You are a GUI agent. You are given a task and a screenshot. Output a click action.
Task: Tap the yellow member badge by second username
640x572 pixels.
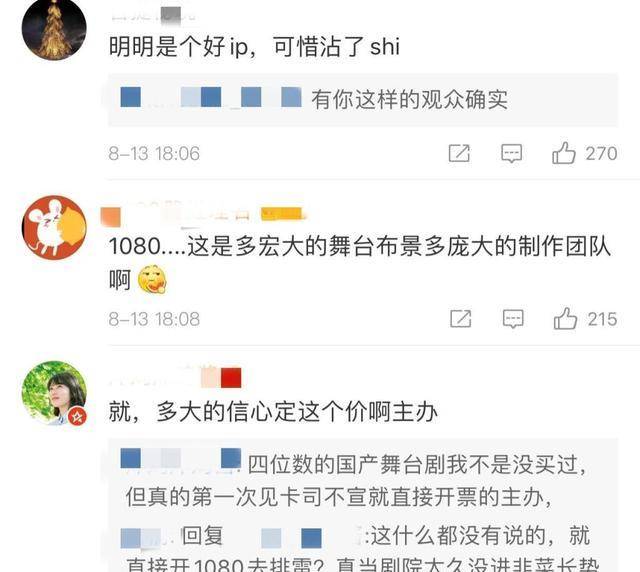coord(282,214)
